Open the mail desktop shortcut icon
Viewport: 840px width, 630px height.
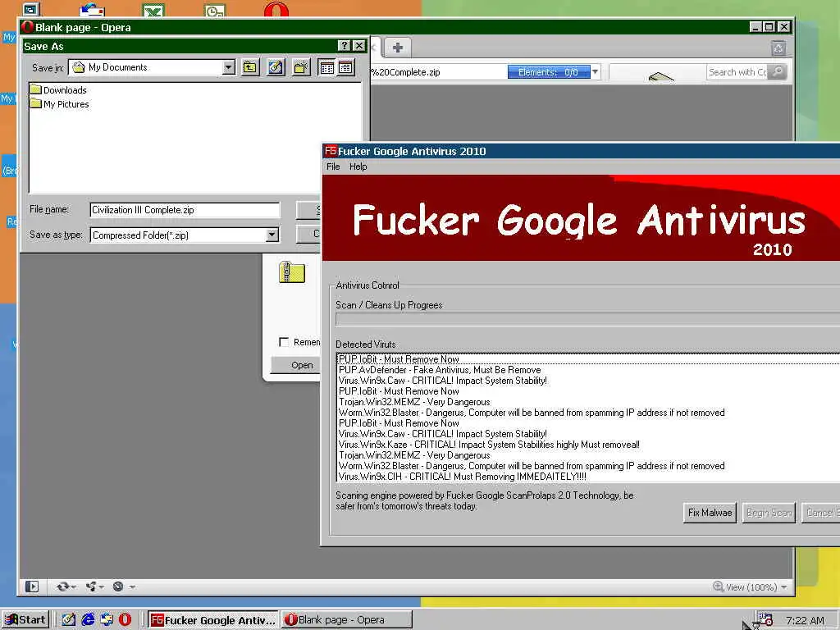click(x=92, y=10)
